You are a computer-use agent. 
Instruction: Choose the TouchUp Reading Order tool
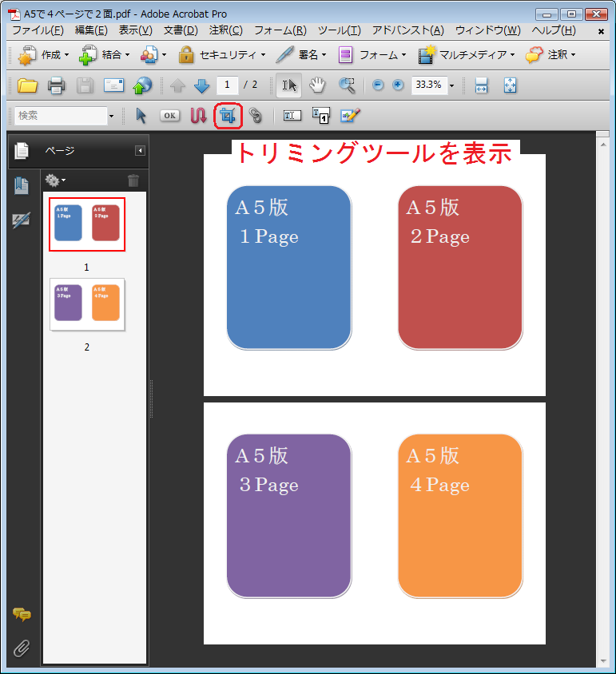[321, 116]
